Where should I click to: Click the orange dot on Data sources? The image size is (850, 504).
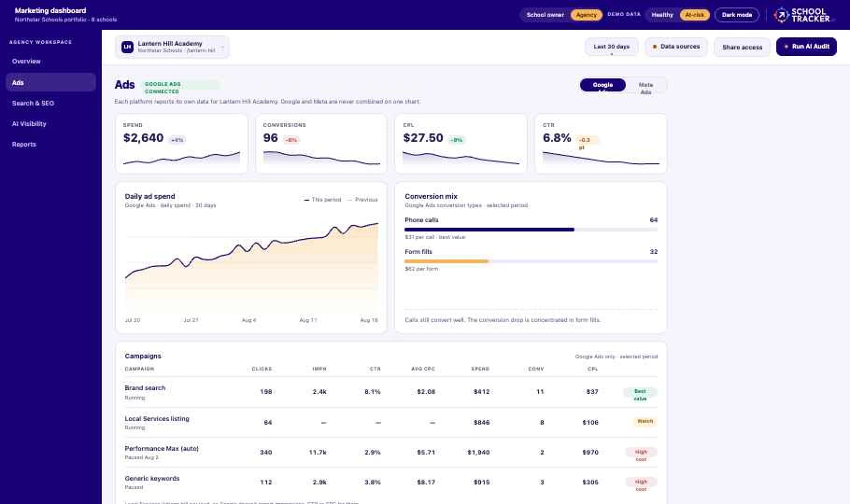point(654,47)
